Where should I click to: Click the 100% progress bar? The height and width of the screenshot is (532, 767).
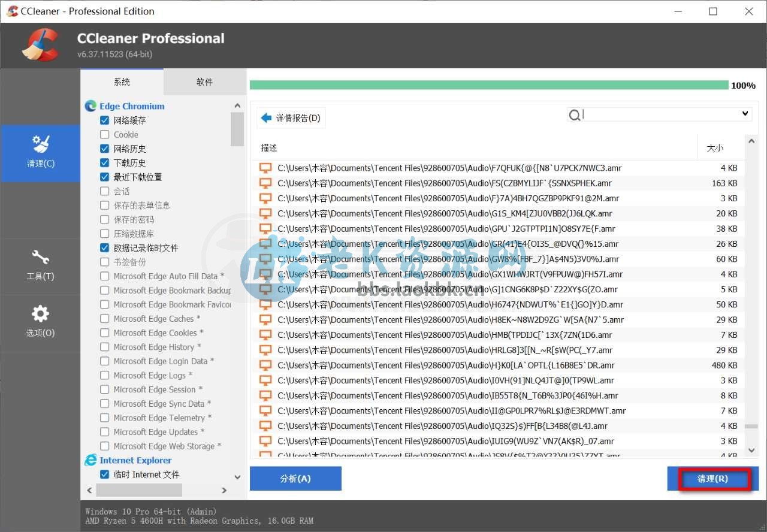489,85
